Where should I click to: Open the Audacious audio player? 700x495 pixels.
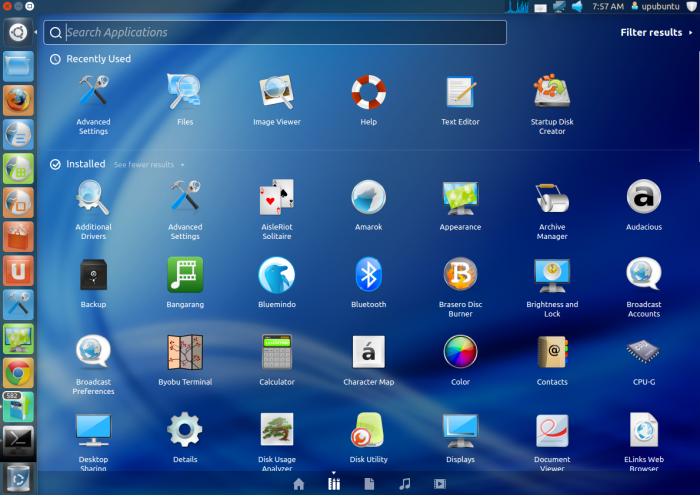click(643, 197)
